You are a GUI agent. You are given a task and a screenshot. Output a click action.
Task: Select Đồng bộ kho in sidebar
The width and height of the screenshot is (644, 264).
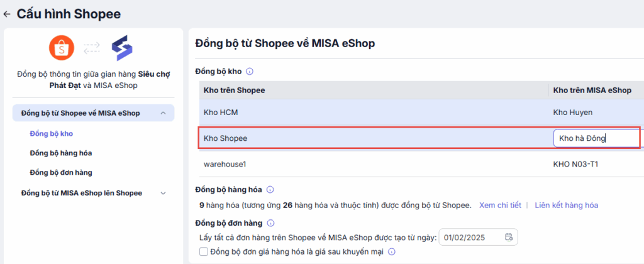tap(55, 133)
